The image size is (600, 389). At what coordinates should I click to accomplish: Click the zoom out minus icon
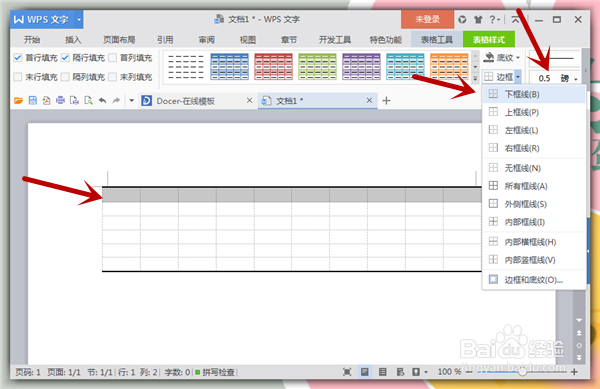tap(469, 372)
